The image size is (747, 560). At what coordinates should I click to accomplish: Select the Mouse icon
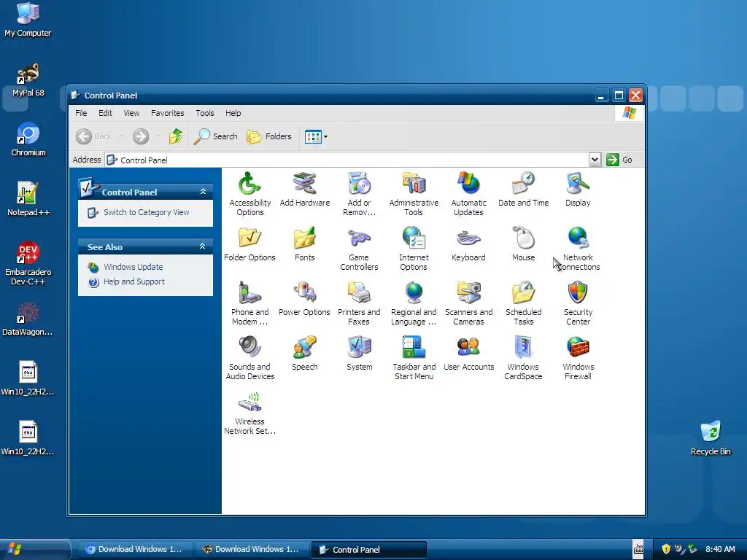pos(523,244)
